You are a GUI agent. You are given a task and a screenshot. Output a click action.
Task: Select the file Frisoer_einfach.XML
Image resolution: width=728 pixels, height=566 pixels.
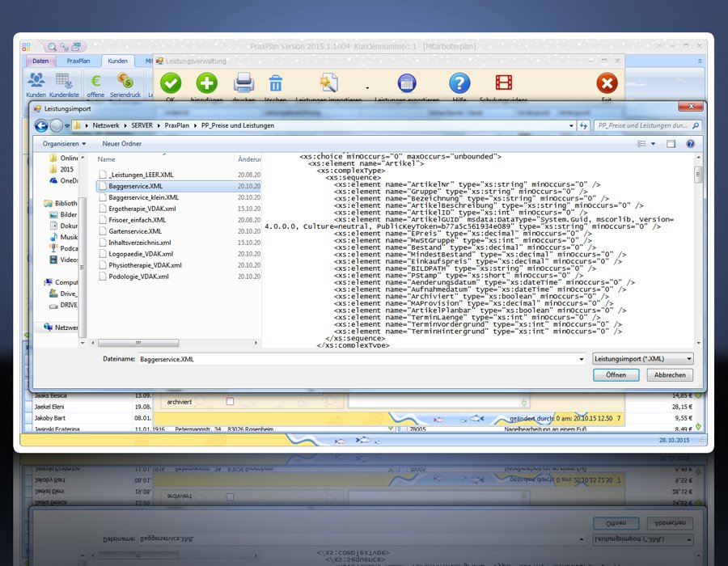pyautogui.click(x=137, y=220)
